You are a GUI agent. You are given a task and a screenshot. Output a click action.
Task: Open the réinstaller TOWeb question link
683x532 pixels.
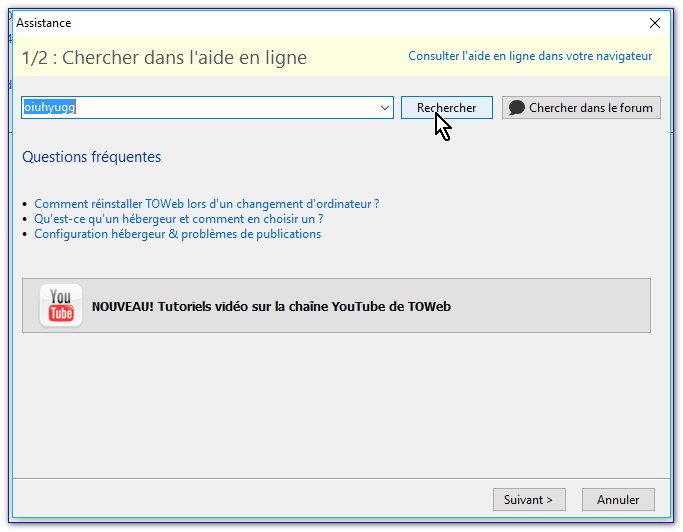click(x=206, y=204)
